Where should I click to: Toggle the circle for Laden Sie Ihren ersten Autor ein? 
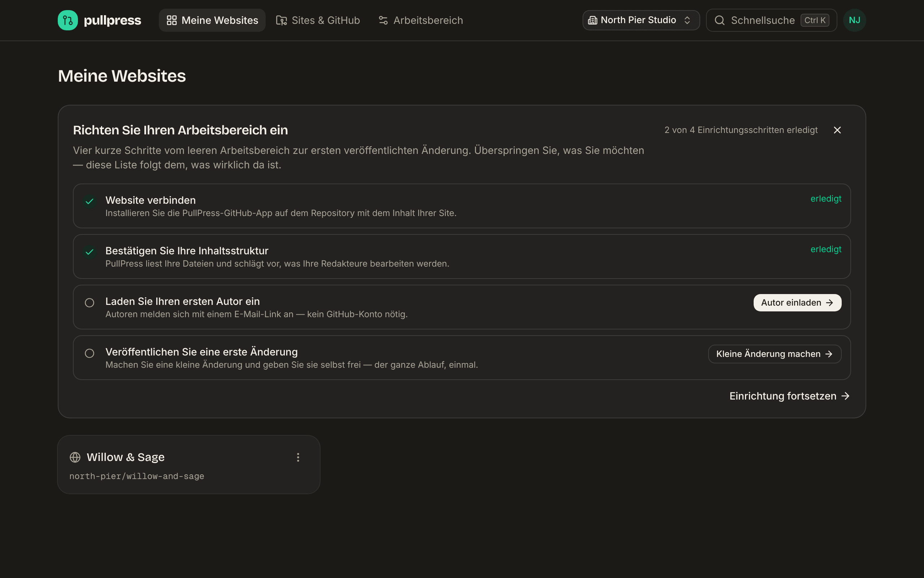click(90, 303)
